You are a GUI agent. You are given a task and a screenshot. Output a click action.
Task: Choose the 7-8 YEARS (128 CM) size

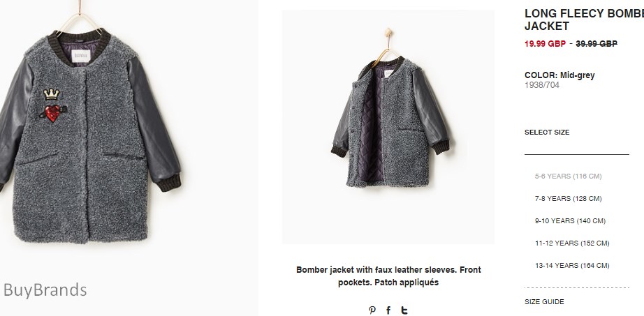[568, 198]
